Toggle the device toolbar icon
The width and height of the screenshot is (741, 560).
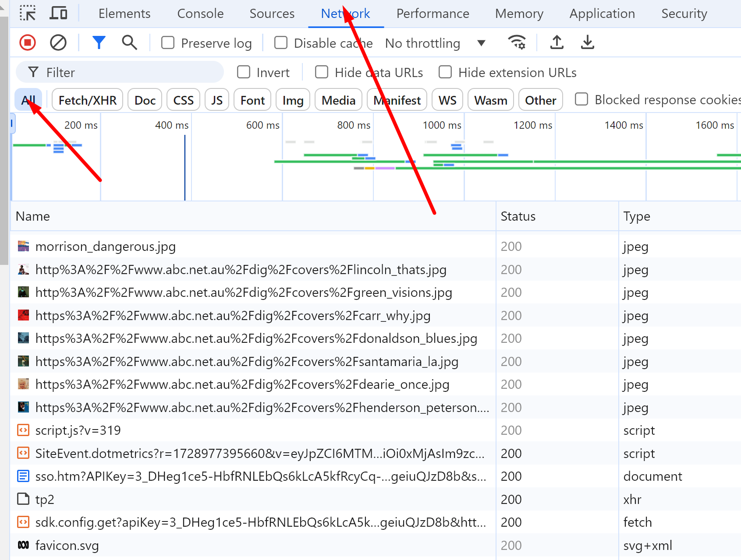(x=58, y=13)
